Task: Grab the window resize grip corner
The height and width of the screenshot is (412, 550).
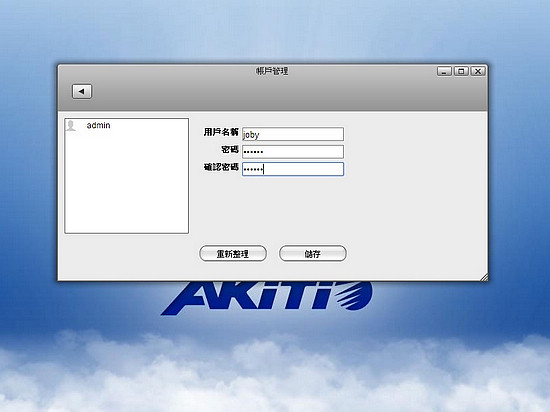Action: [484, 277]
